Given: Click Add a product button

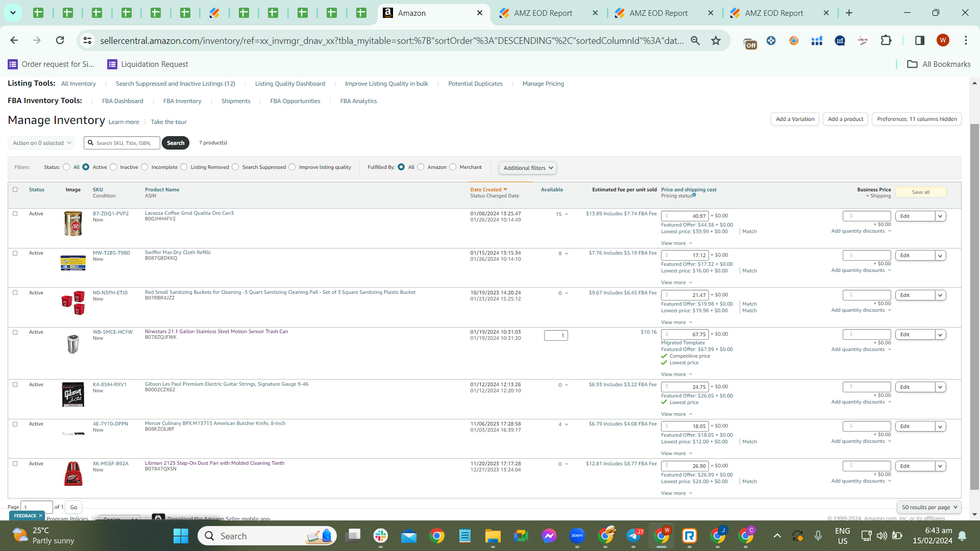Looking at the screenshot, I should [x=845, y=119].
